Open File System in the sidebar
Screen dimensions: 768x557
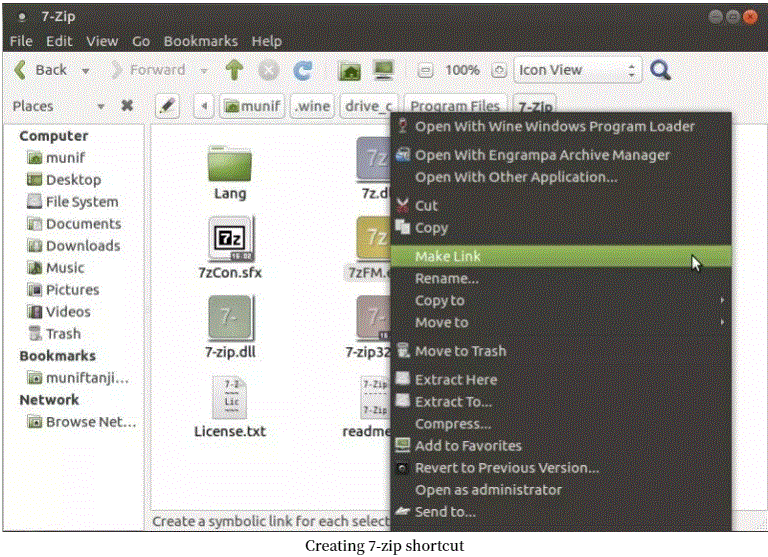tap(72, 202)
